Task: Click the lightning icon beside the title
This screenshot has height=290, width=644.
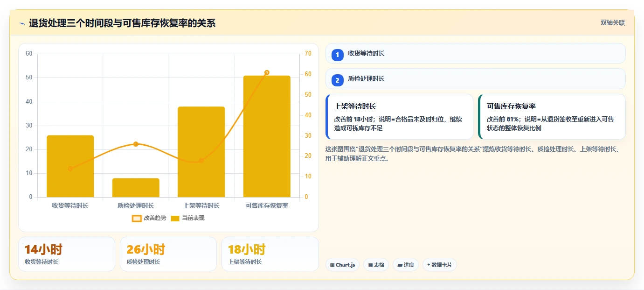Action: pyautogui.click(x=22, y=23)
